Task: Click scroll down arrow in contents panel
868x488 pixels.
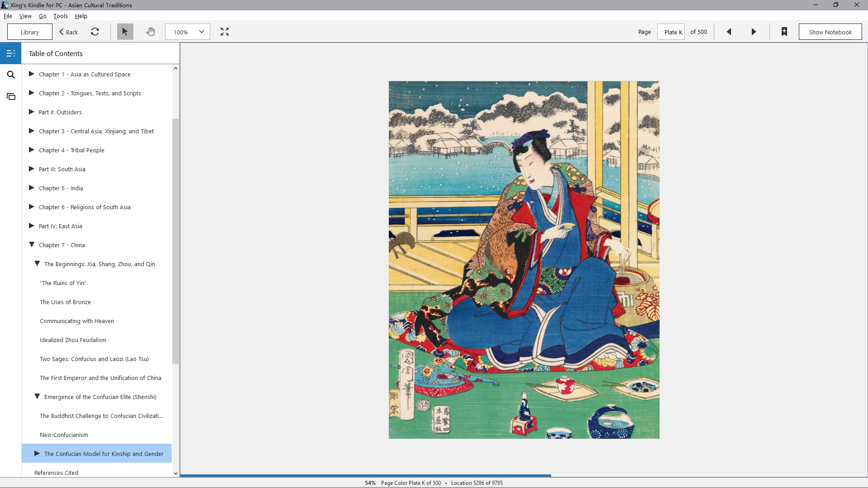Action: click(175, 473)
